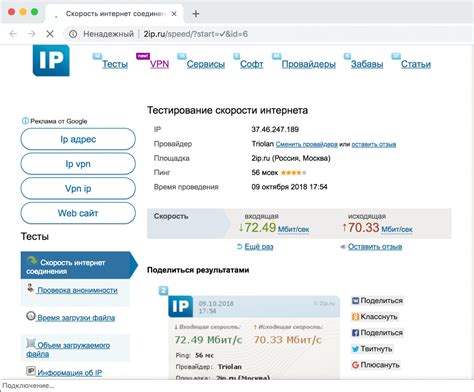This screenshot has height=392, width=474.
Task: Click the Web сайт ad button
Action: point(78,213)
